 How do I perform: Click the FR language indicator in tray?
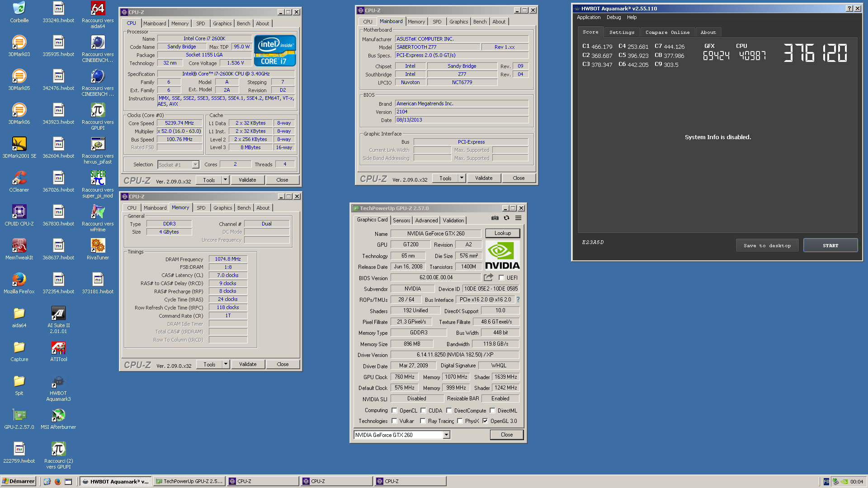[x=826, y=482]
